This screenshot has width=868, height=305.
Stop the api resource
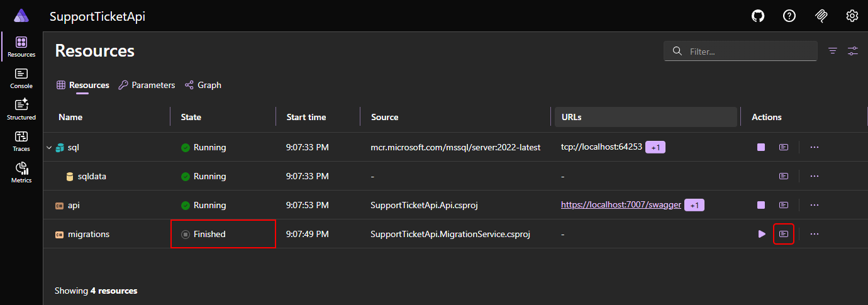coord(761,205)
